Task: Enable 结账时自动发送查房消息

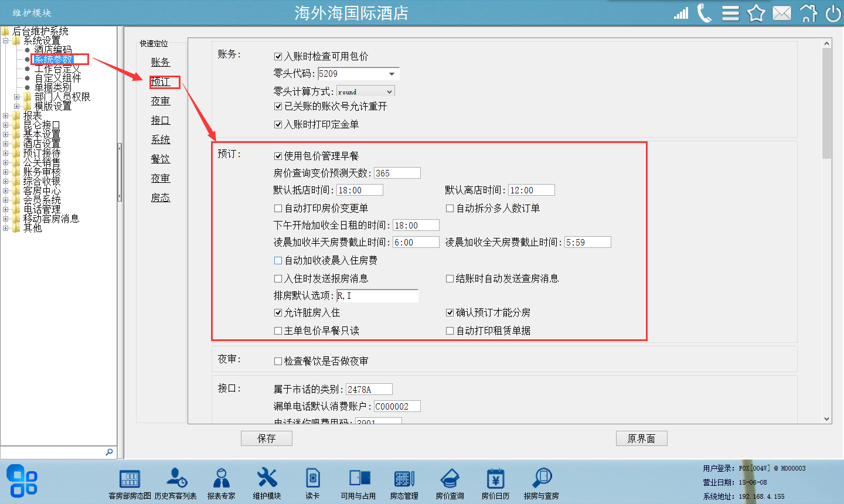Action: tap(450, 279)
